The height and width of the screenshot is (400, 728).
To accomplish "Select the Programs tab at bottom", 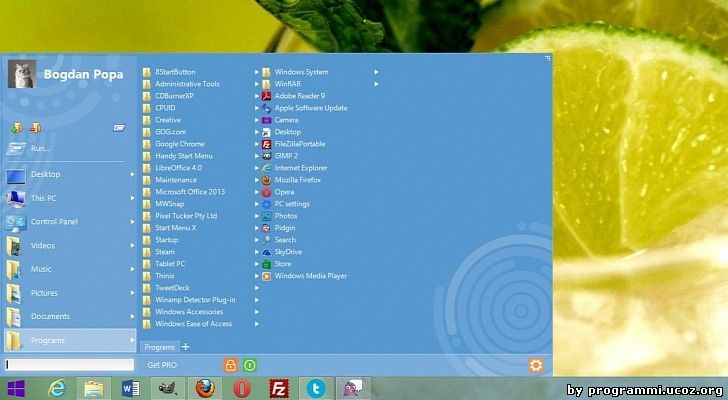I will pyautogui.click(x=159, y=347).
